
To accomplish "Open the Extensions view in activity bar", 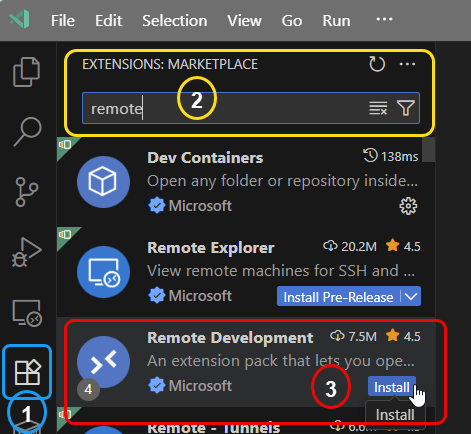I will coord(27,372).
